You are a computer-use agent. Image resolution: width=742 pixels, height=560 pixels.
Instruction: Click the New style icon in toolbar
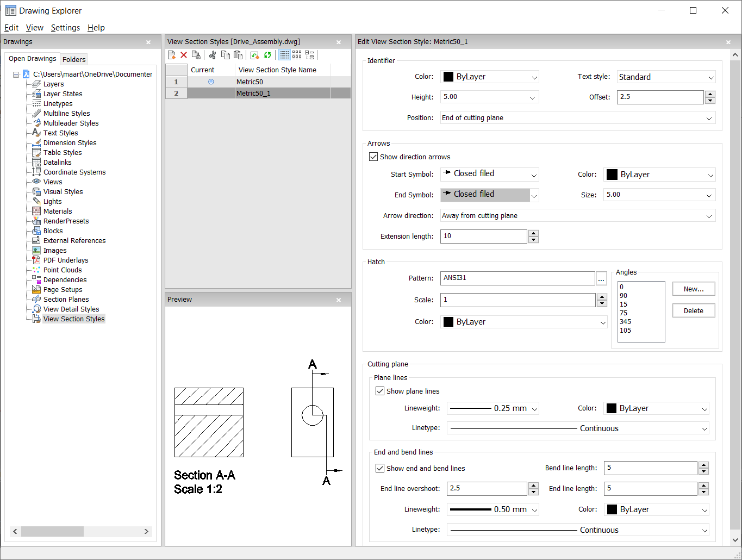tap(172, 55)
